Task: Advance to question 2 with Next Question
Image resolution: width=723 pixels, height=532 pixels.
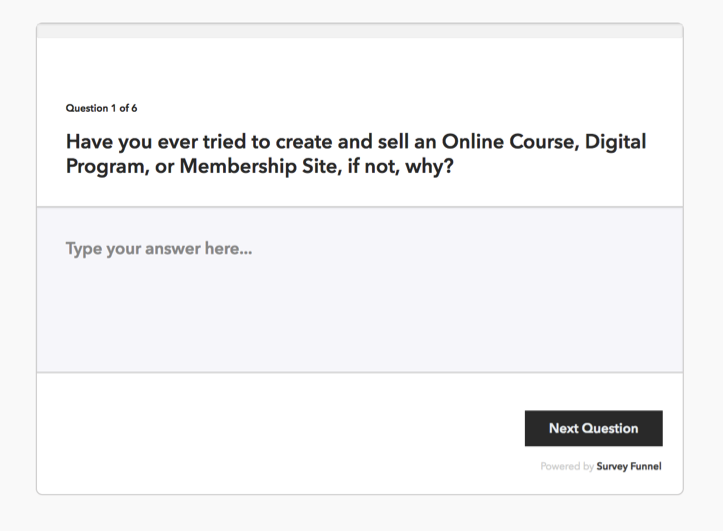Action: click(593, 428)
